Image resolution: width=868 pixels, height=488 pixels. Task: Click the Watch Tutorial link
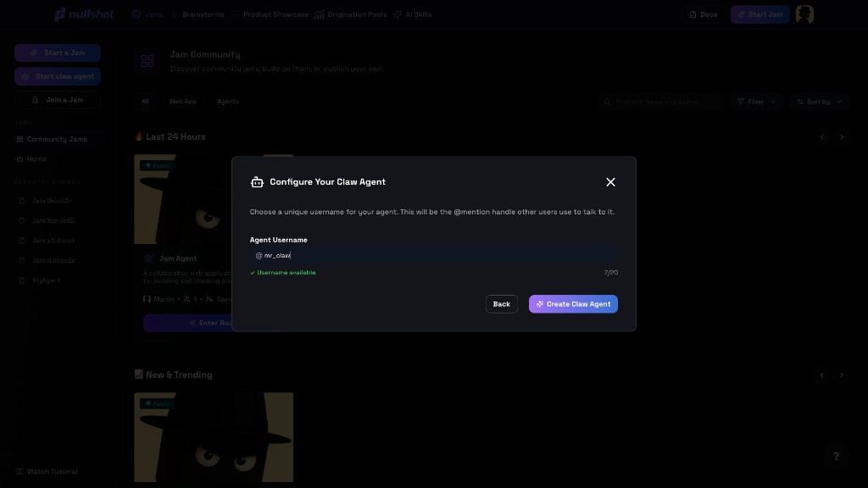(x=47, y=472)
